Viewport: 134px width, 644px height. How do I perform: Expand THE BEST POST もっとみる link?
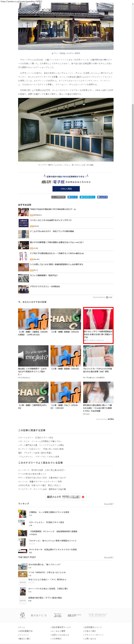point(109,557)
